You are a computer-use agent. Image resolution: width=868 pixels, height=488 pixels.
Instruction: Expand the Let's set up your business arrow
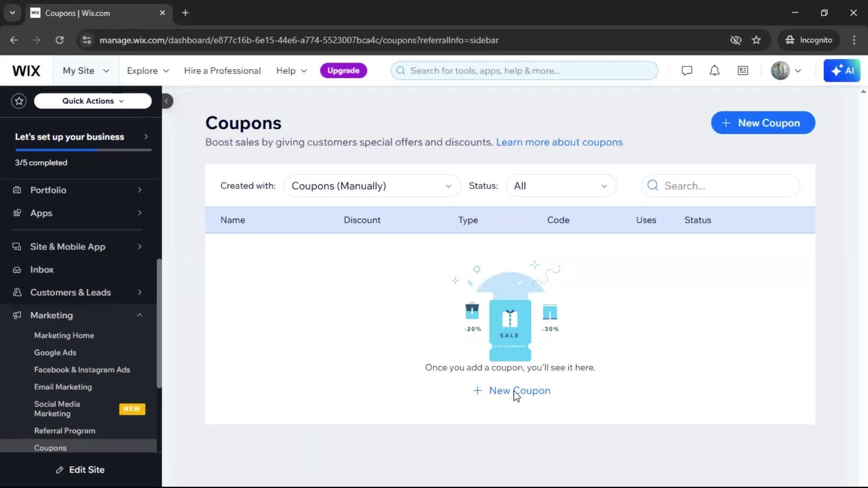[146, 136]
